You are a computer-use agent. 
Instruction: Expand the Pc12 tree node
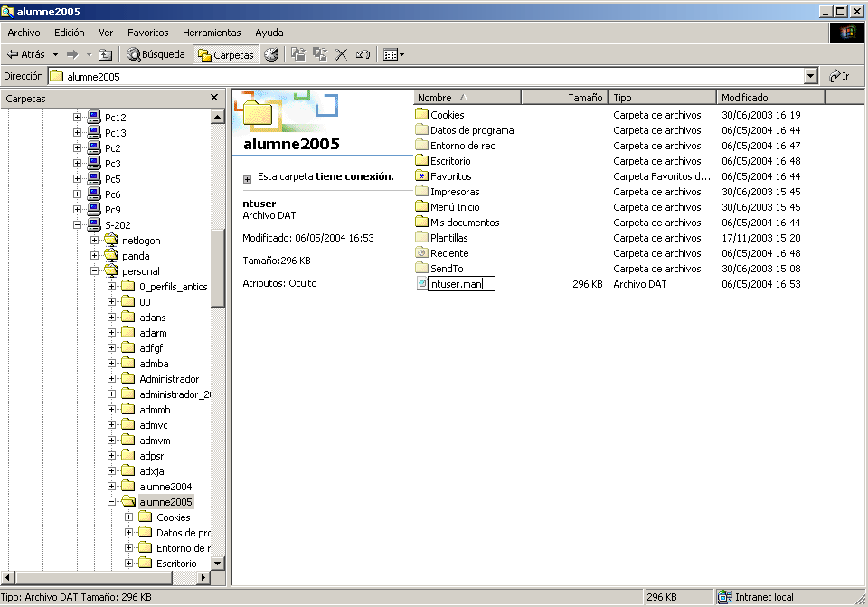(x=77, y=117)
